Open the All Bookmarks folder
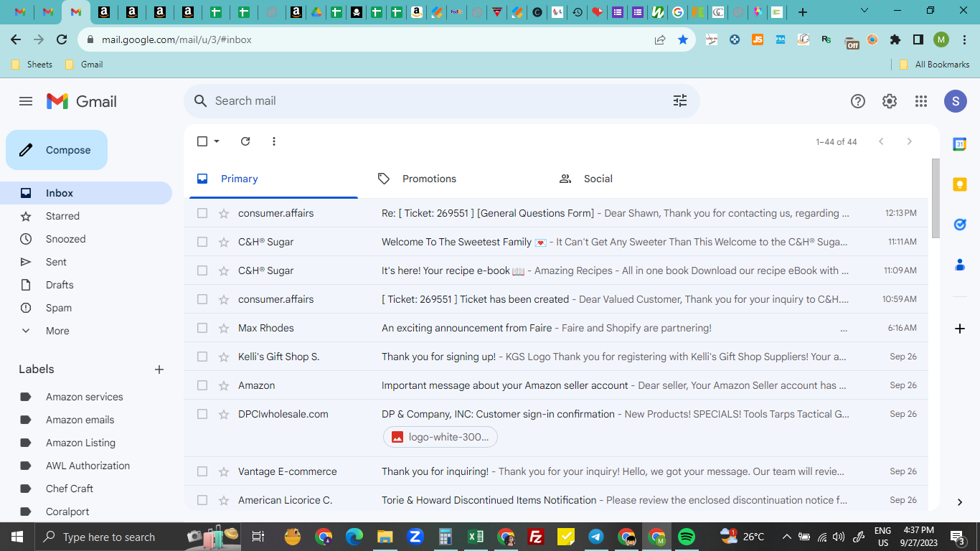 coord(935,65)
